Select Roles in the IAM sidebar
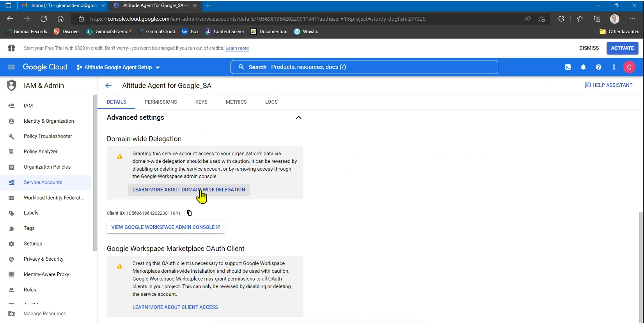 30,290
